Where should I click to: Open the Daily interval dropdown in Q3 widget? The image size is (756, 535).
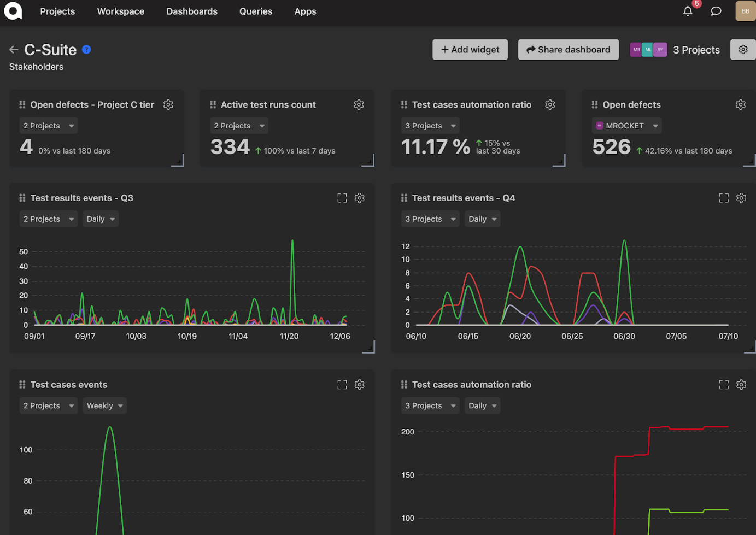point(101,219)
